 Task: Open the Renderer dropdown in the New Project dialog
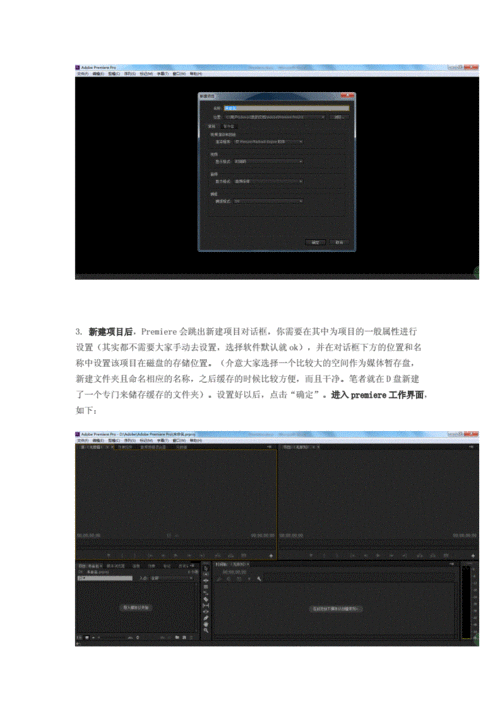pos(269,142)
